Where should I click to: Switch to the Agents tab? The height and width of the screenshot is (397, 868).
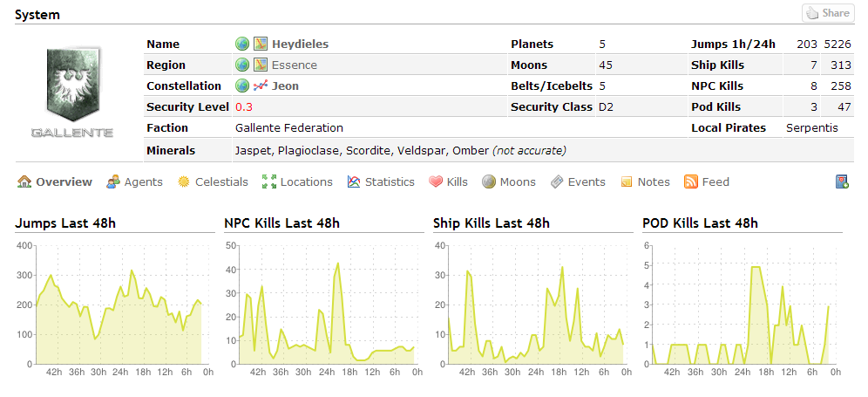(134, 181)
